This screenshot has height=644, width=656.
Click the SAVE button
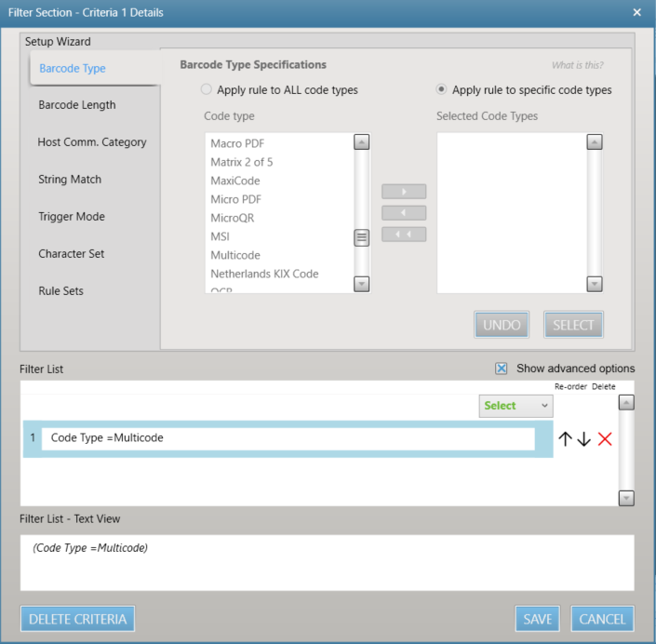[537, 619]
